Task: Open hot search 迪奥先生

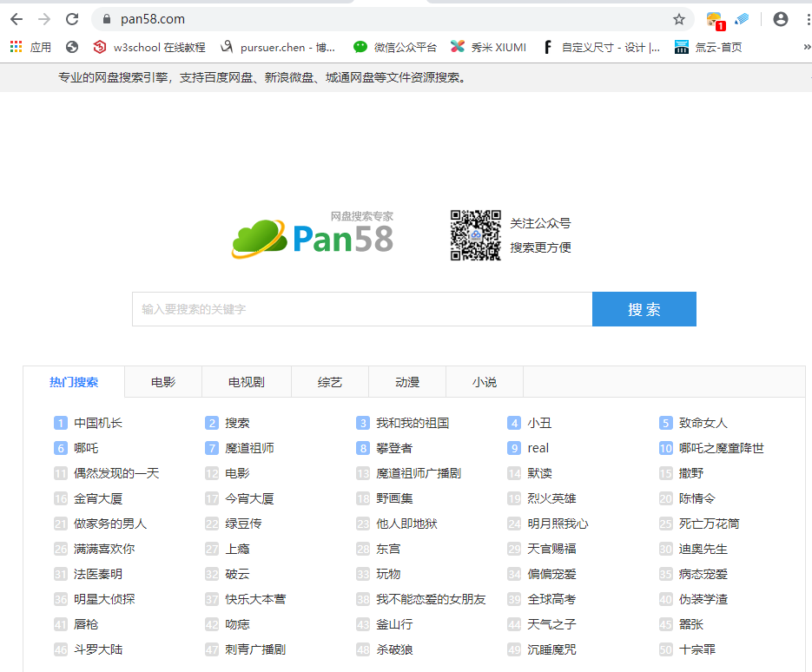Action: (703, 549)
